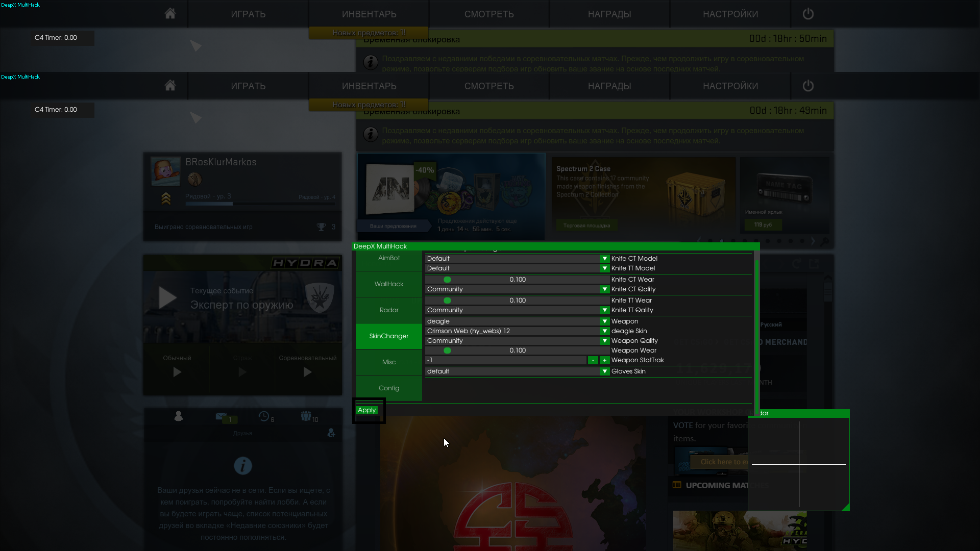Open the mail envelope invites icon
The width and height of the screenshot is (980, 551).
tap(221, 416)
